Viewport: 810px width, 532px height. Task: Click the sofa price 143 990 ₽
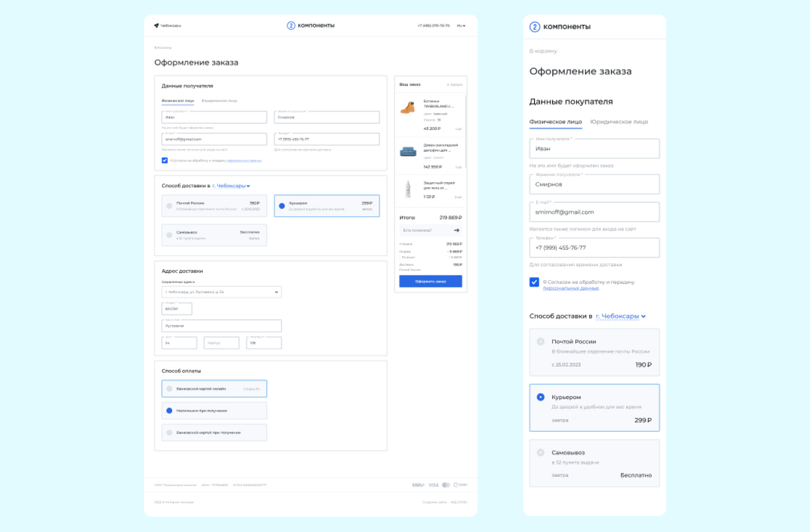(x=433, y=167)
